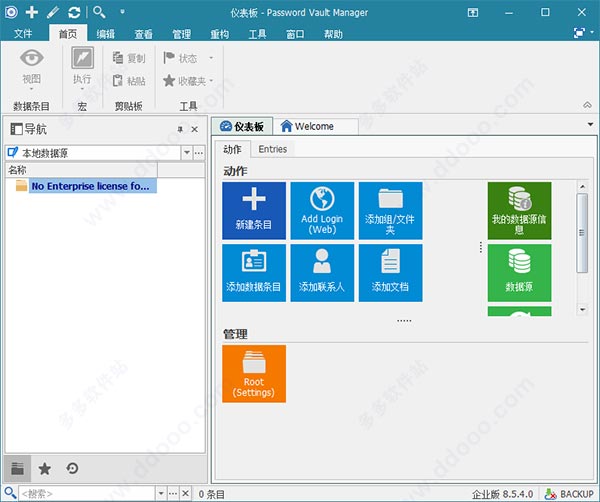Click the search options ellipsis button
This screenshot has width=600, height=502.
coord(173,493)
